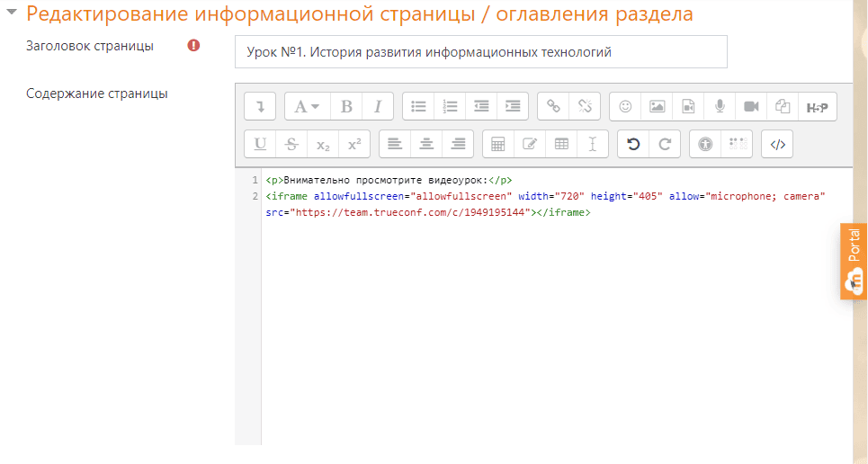The width and height of the screenshot is (868, 464).
Task: Toggle the HTML source code view
Action: point(777,145)
